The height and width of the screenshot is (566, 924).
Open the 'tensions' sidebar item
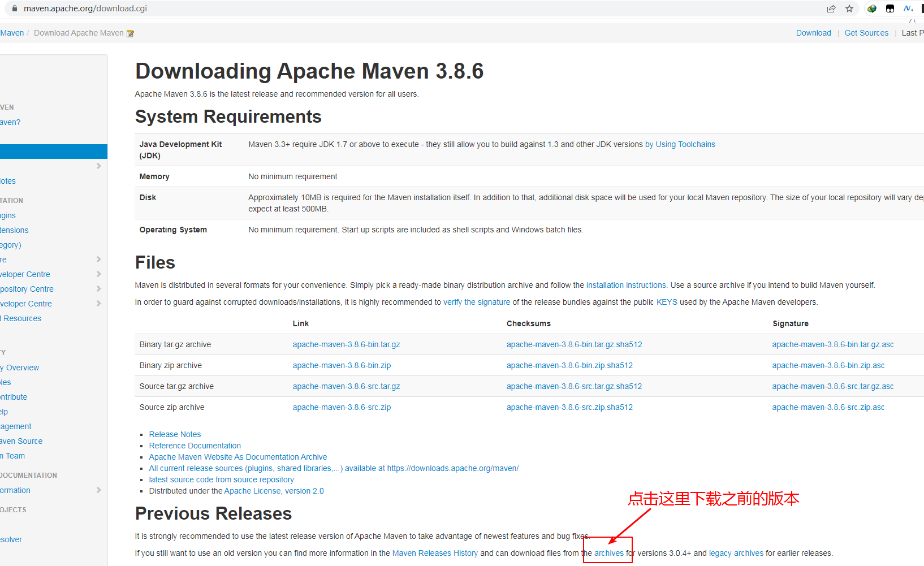(14, 230)
